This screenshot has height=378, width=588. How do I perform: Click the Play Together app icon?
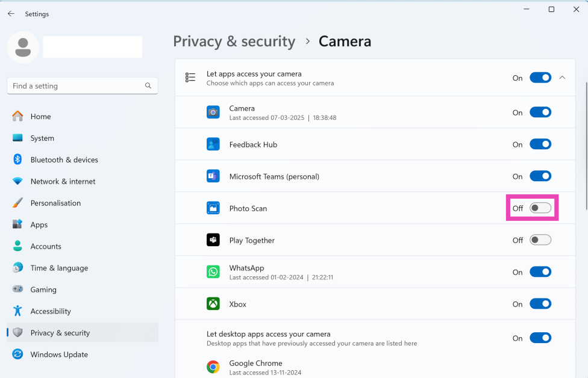213,240
